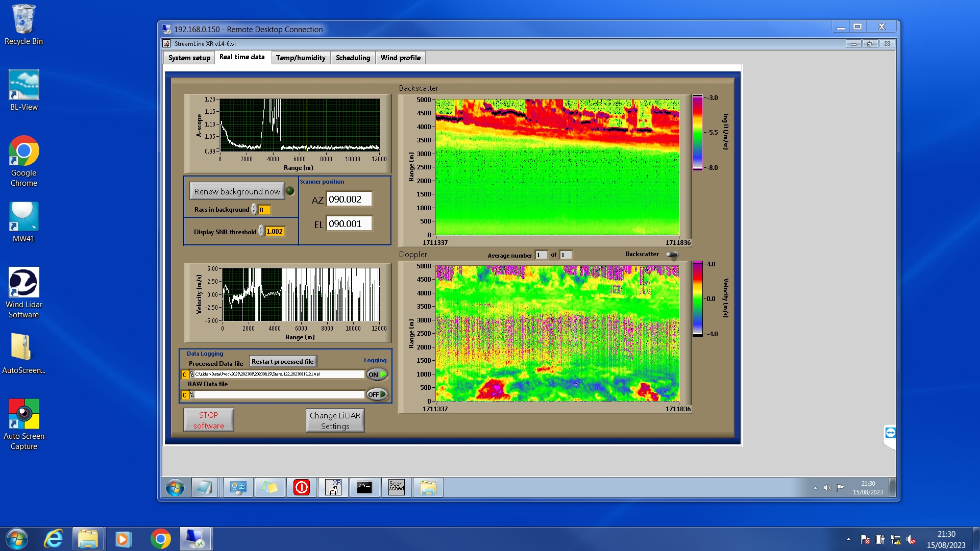
Task: Open the Scan sched app in remote taskbar
Action: (396, 487)
